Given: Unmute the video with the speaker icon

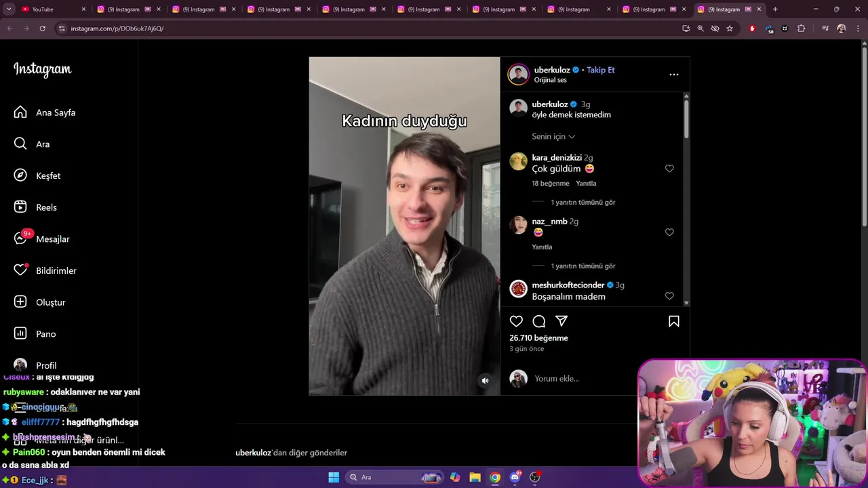Looking at the screenshot, I should [485, 381].
